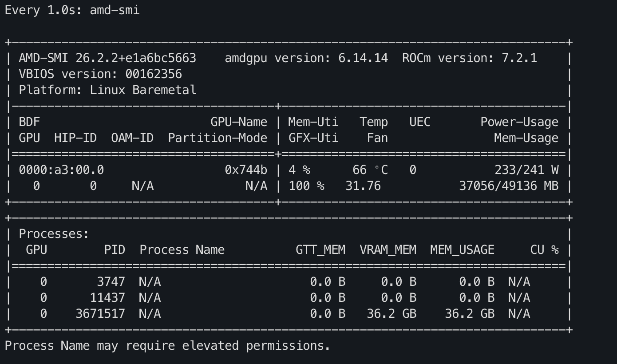This screenshot has height=364, width=617.
Task: Click the 100 % GFX utilization value
Action: [x=306, y=186]
